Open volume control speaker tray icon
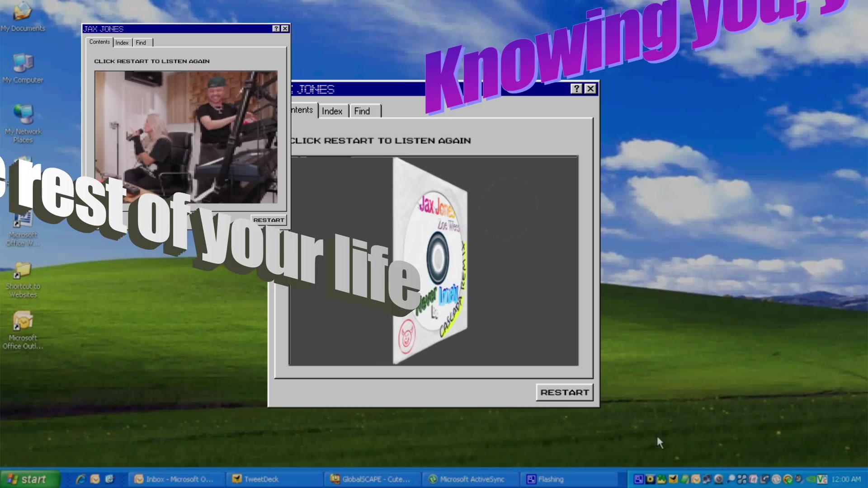 coord(798,479)
